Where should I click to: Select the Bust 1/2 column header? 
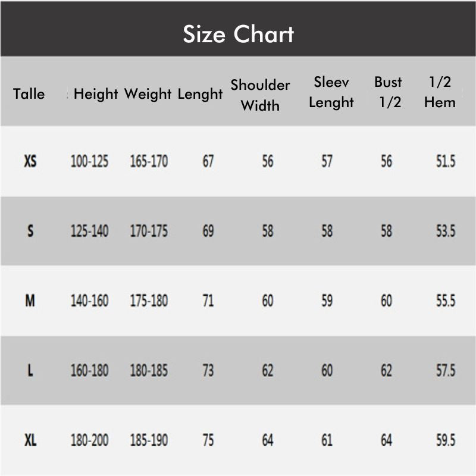coord(389,92)
